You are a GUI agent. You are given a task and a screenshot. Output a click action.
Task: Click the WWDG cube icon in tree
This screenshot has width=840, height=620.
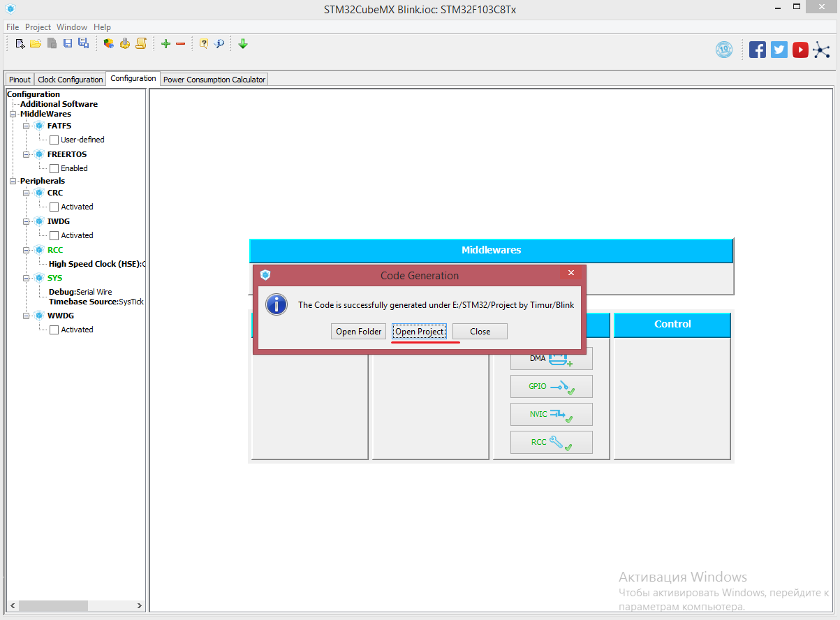pyautogui.click(x=40, y=316)
